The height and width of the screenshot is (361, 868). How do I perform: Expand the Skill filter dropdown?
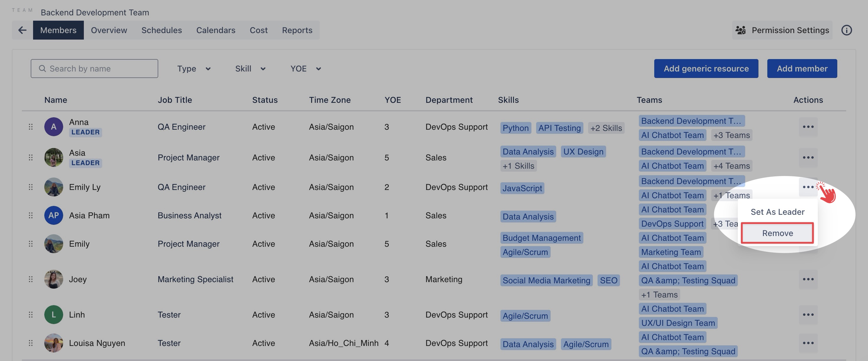[250, 69]
